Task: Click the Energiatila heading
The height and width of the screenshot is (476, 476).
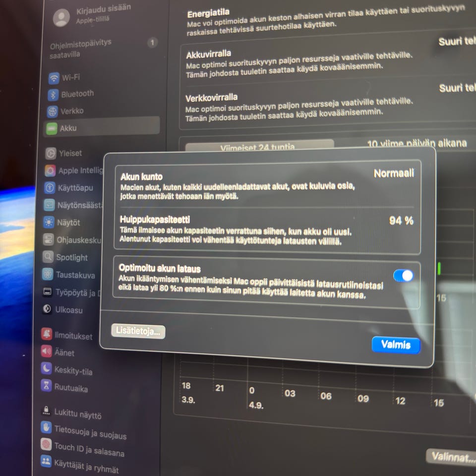Action: tap(208, 13)
